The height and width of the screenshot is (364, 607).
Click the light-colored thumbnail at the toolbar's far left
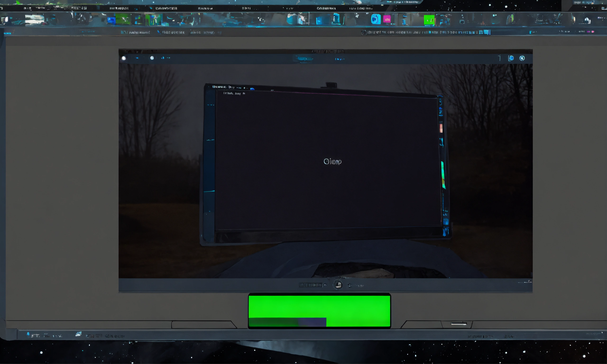pos(35,19)
